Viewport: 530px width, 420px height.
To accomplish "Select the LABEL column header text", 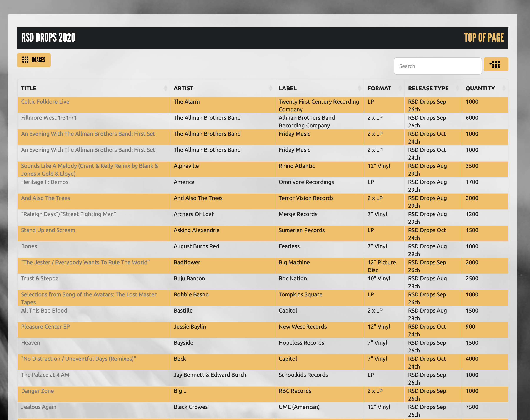I will coord(287,88).
